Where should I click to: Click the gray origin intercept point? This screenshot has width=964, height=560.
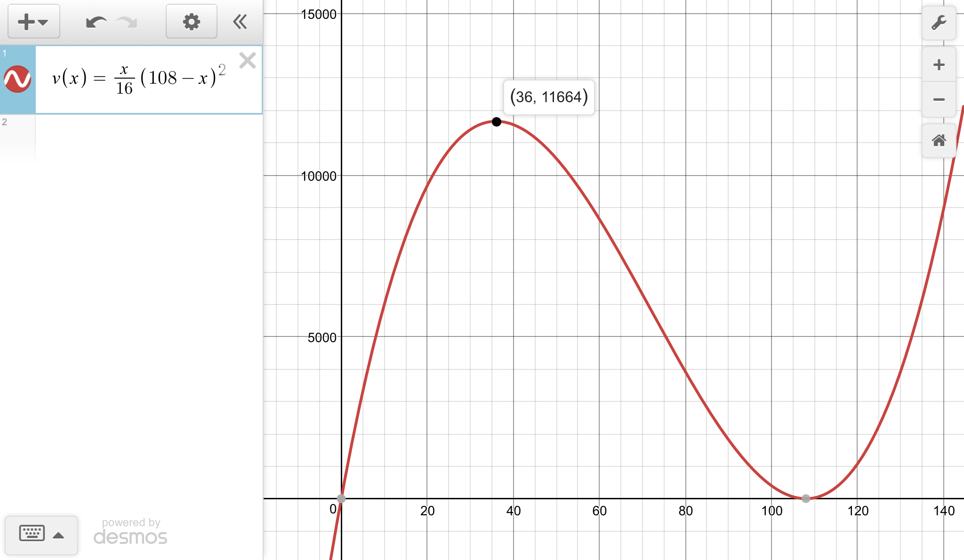(341, 498)
